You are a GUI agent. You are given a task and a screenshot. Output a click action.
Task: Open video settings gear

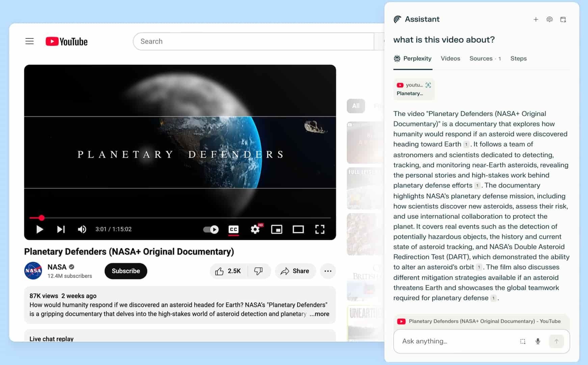point(255,229)
